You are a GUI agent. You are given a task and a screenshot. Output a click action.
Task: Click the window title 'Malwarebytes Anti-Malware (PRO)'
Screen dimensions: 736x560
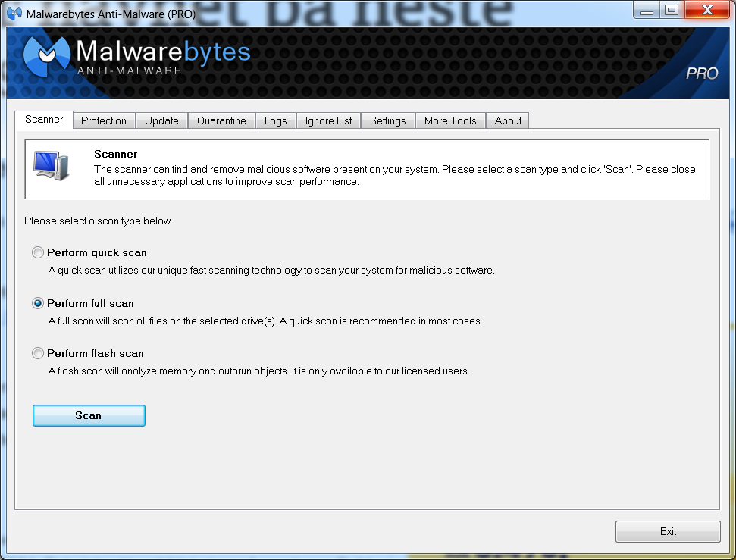111,14
